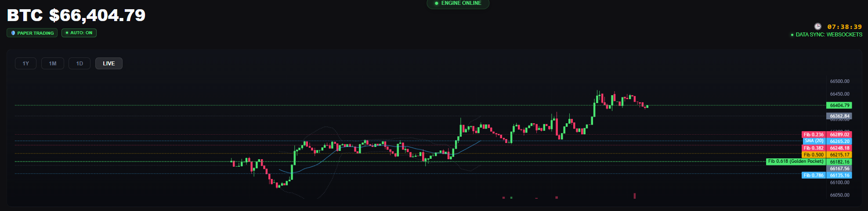The width and height of the screenshot is (868, 211).
Task: Click the tallest red volume bar
Action: coord(634,196)
